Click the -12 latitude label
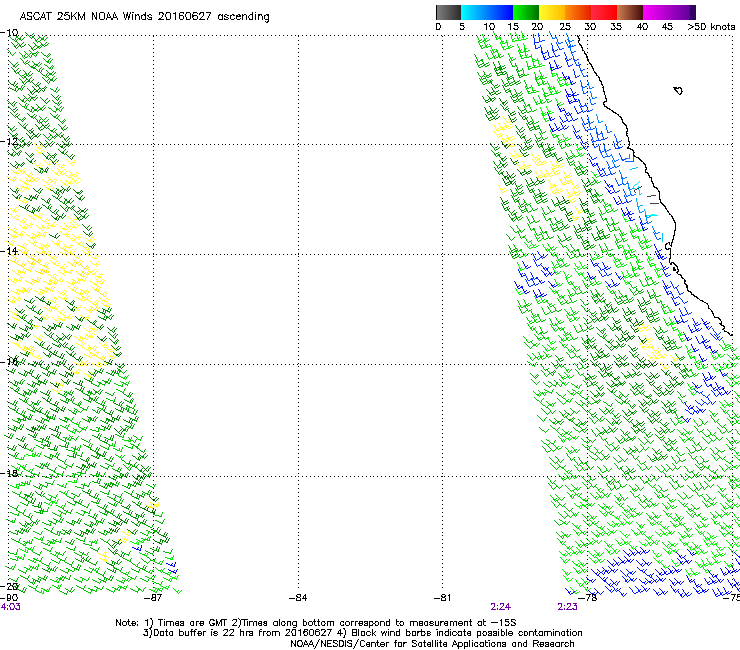Viewport: 740px width, 650px height. [x=9, y=141]
